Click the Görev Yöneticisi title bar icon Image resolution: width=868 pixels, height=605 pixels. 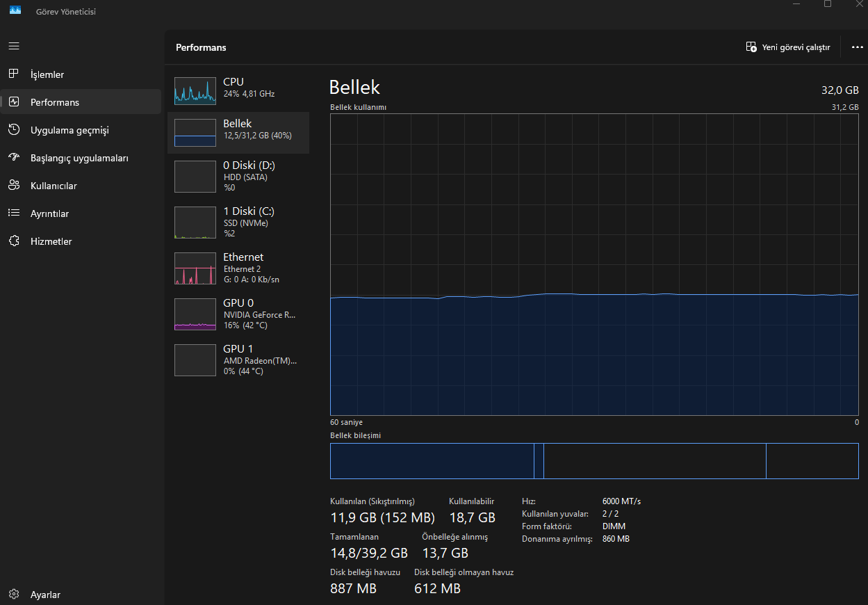pyautogui.click(x=14, y=10)
